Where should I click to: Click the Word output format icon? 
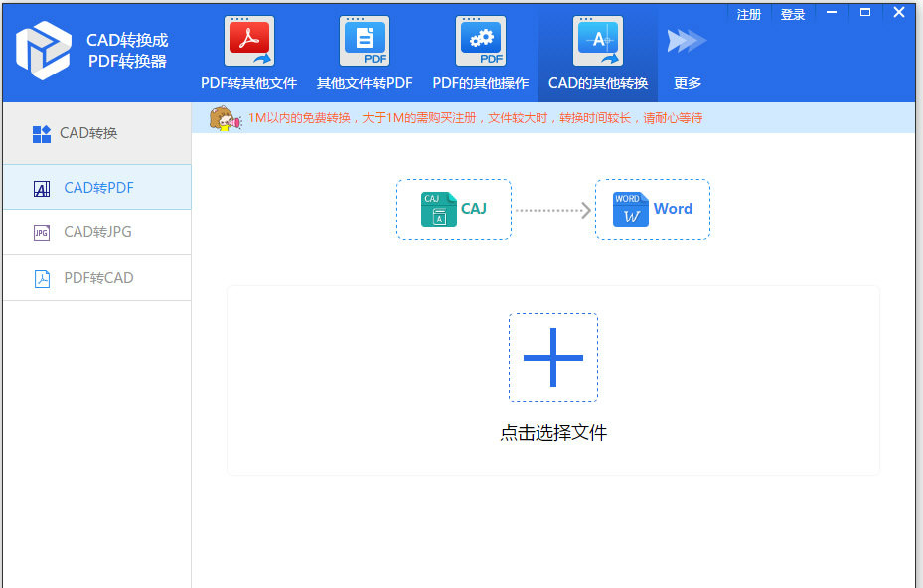pyautogui.click(x=629, y=209)
